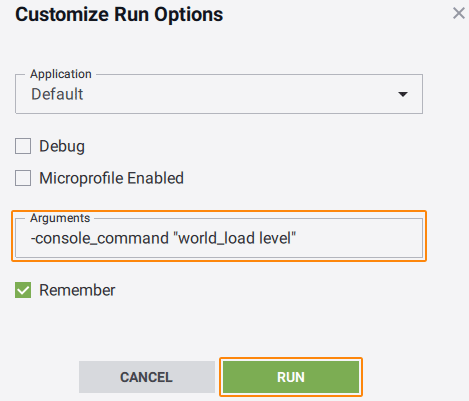Viewport: 469px width, 401px height.
Task: Place cursor after "world_load level" text
Action: (x=296, y=238)
